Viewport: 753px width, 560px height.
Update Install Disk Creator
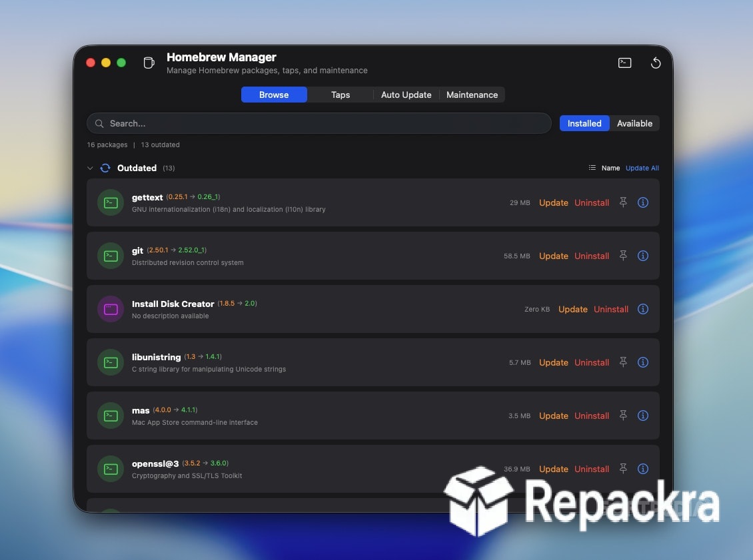pyautogui.click(x=572, y=309)
